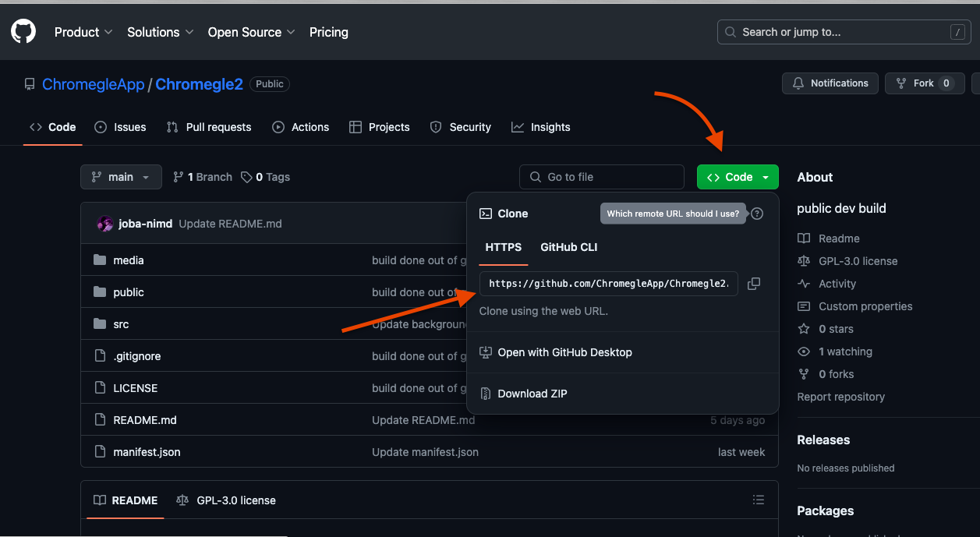Viewport: 980px width, 537px height.
Task: Open the Solutions dropdown menu
Action: pyautogui.click(x=161, y=32)
